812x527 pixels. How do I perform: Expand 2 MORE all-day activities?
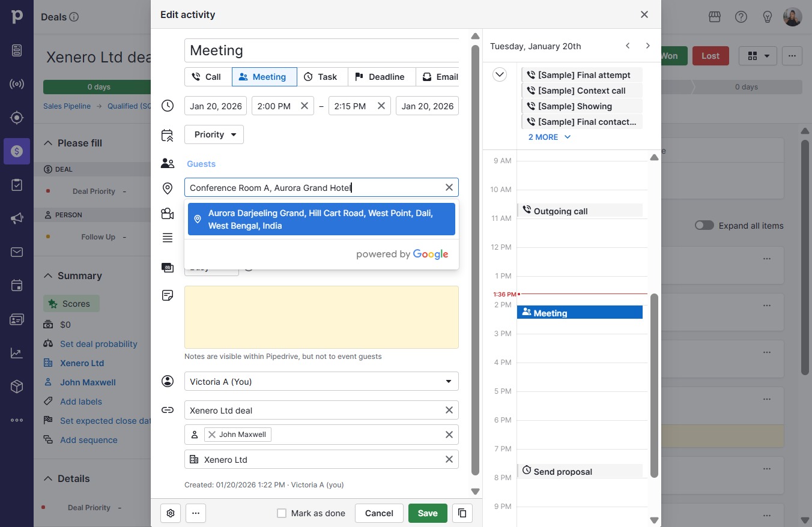[x=550, y=137]
